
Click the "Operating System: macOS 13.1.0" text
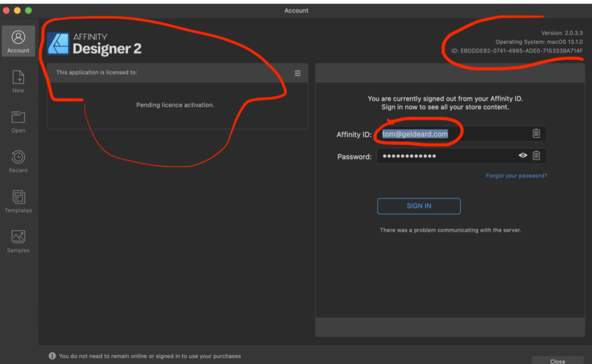pos(539,42)
